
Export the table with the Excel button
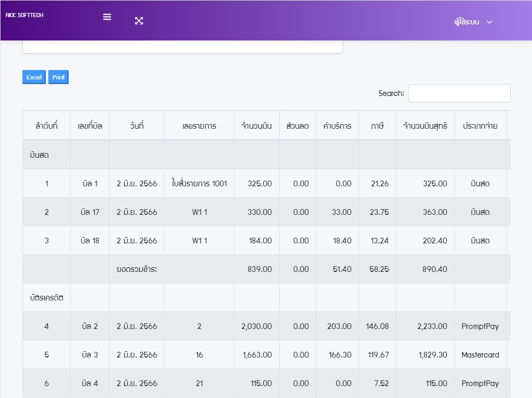tap(34, 77)
